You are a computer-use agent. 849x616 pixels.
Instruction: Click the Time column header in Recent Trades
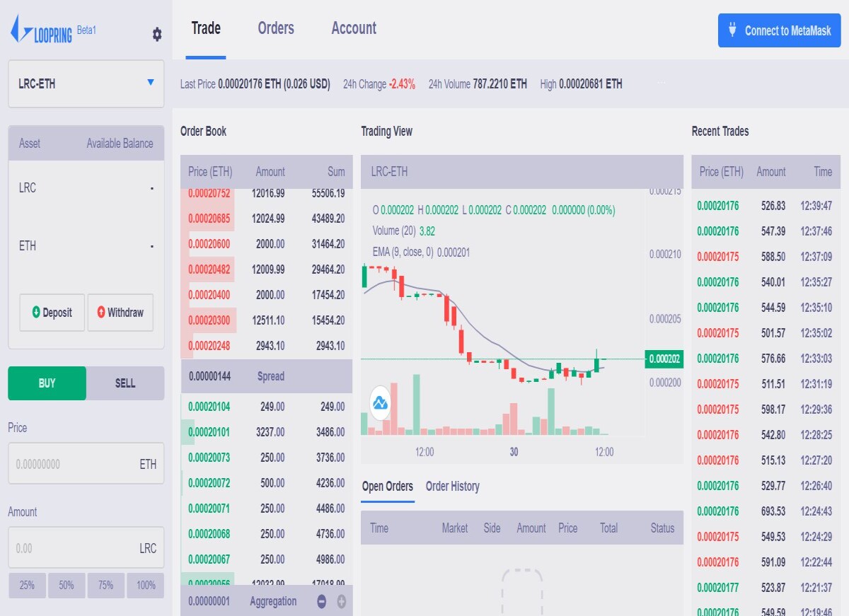(823, 172)
